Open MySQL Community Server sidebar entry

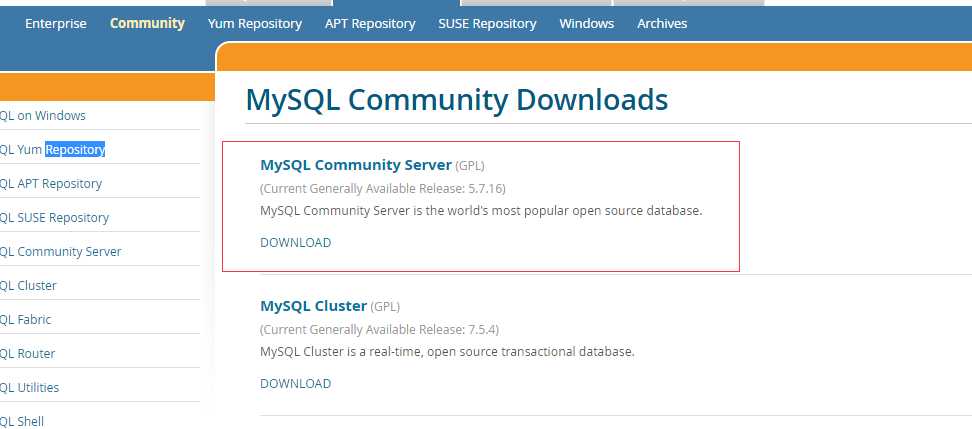pyautogui.click(x=61, y=252)
